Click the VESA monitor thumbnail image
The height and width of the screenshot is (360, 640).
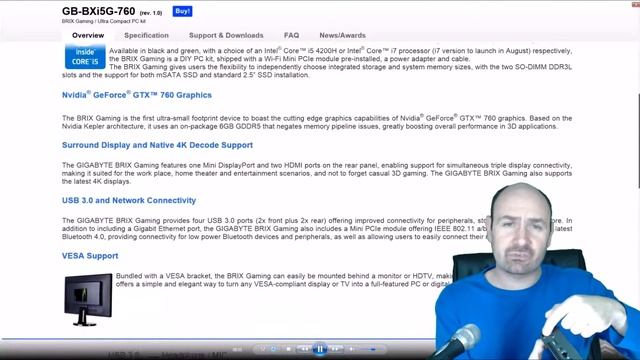pos(88,300)
